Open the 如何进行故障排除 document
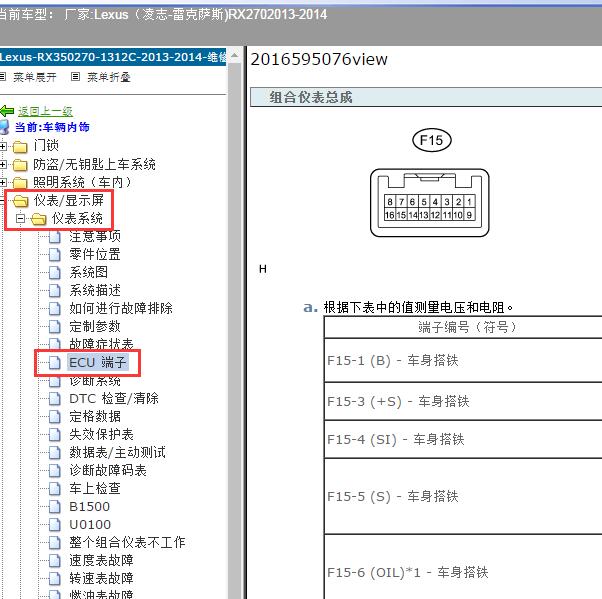The height and width of the screenshot is (599, 602). click(x=121, y=308)
